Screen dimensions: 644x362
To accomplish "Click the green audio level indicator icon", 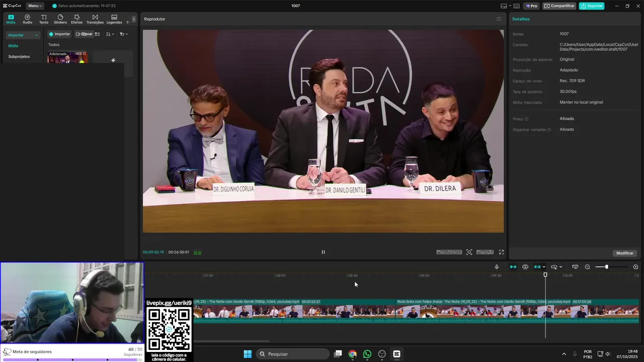I will pos(198,252).
